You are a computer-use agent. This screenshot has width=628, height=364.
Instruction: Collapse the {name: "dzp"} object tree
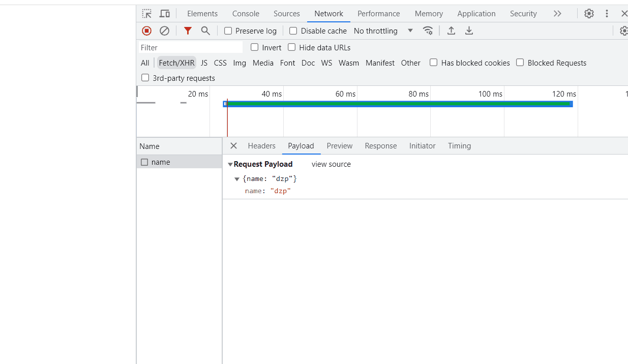[237, 179]
